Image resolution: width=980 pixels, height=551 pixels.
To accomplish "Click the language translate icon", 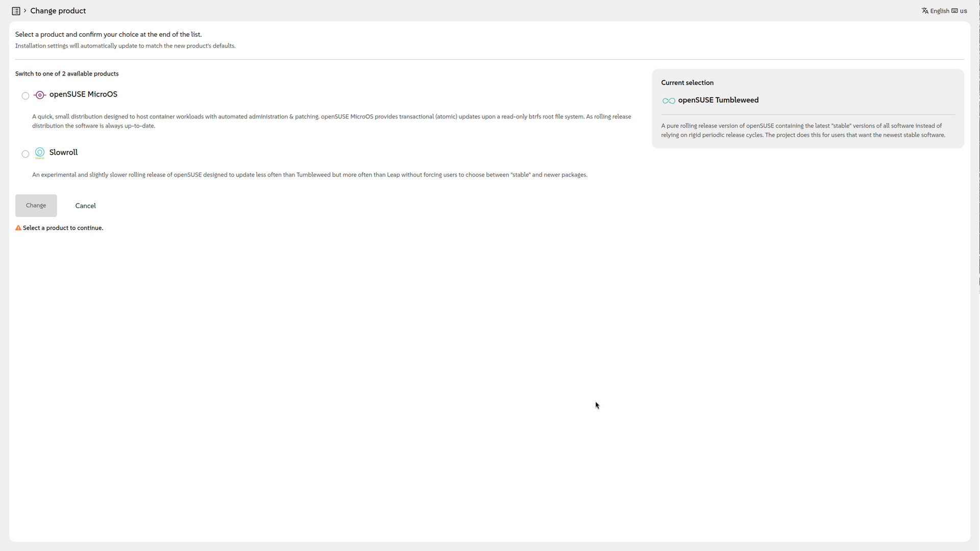I will point(925,11).
